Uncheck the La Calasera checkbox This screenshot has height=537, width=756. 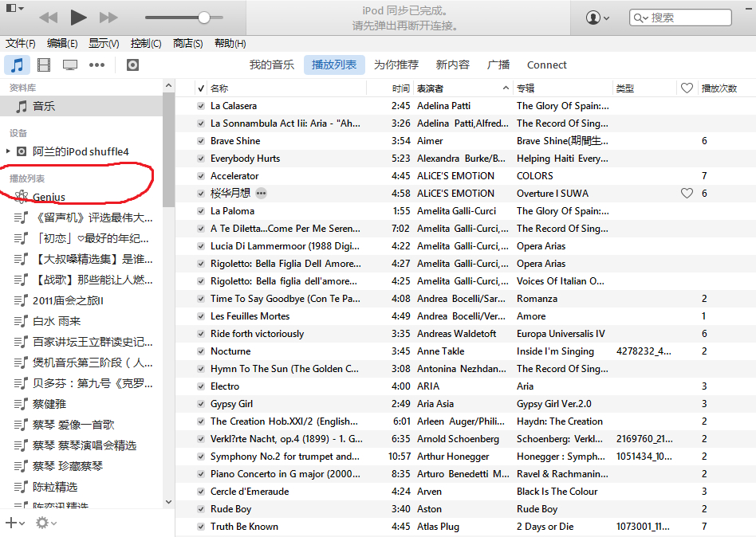[x=201, y=106]
